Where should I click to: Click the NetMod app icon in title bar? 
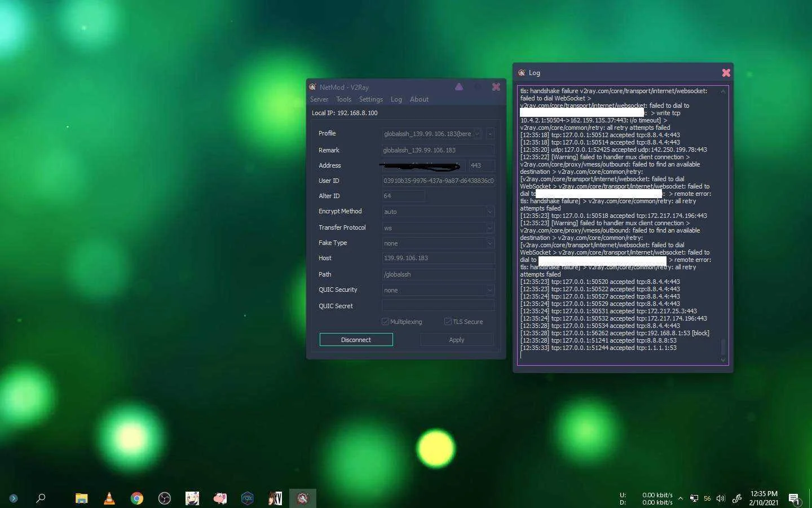tap(312, 87)
